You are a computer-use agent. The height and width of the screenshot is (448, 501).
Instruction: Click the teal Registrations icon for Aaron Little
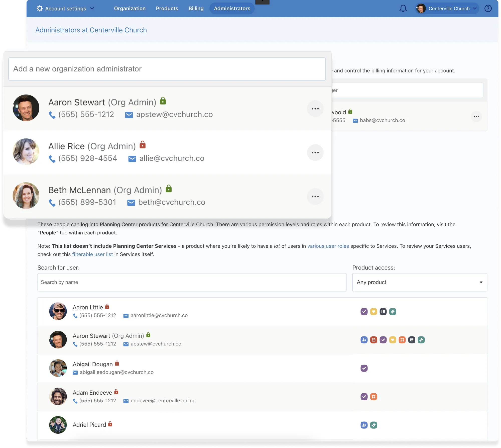click(x=393, y=312)
